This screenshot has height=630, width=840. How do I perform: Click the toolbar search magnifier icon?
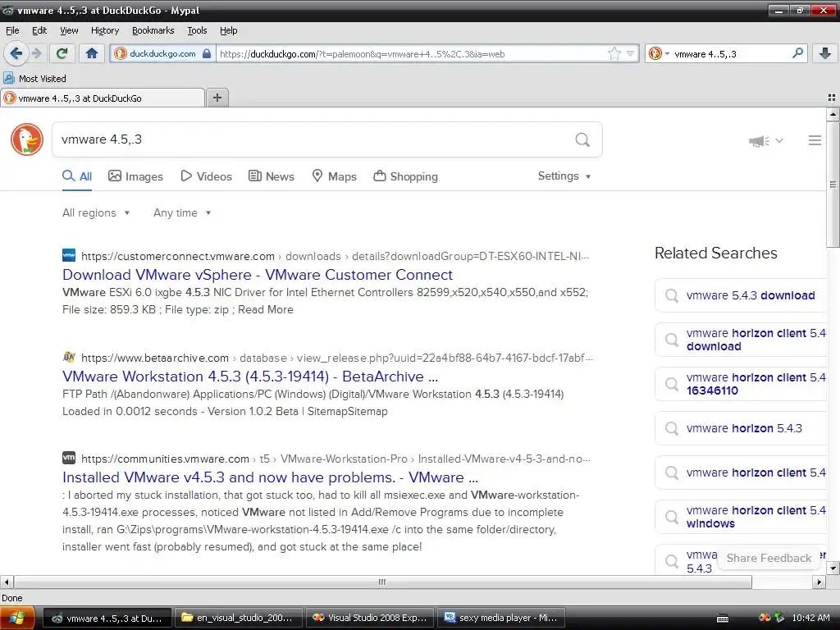(797, 53)
